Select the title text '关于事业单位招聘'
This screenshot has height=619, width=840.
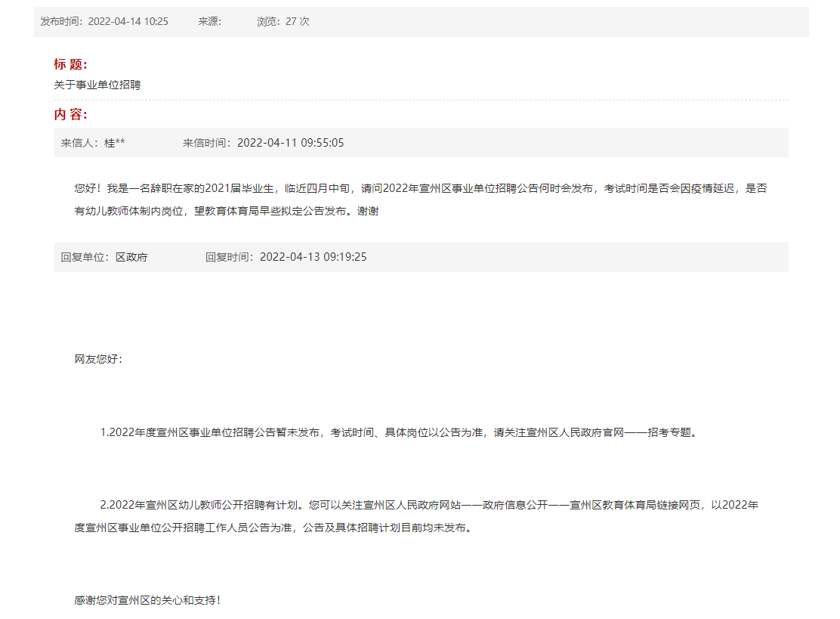97,85
